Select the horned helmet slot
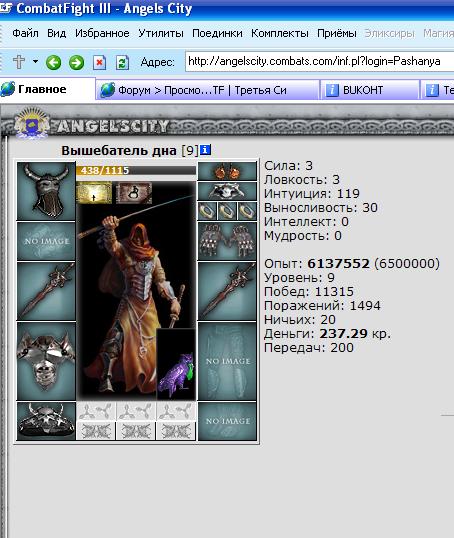Screen dimensions: 454x538 [x=46, y=191]
